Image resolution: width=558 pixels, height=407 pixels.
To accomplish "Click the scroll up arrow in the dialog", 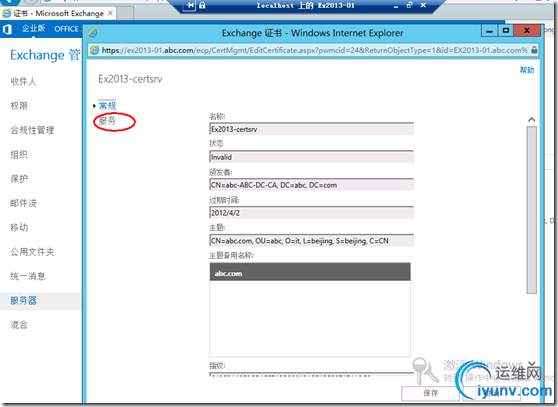I will (x=532, y=120).
